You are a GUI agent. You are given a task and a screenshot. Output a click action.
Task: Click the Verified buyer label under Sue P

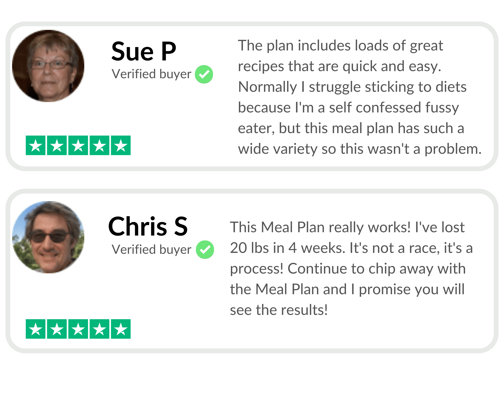pos(151,74)
